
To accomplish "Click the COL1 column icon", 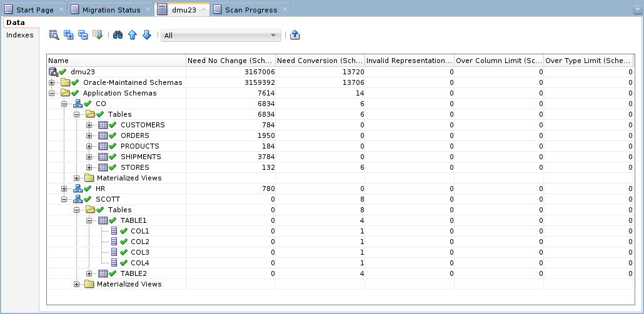I will point(114,231).
